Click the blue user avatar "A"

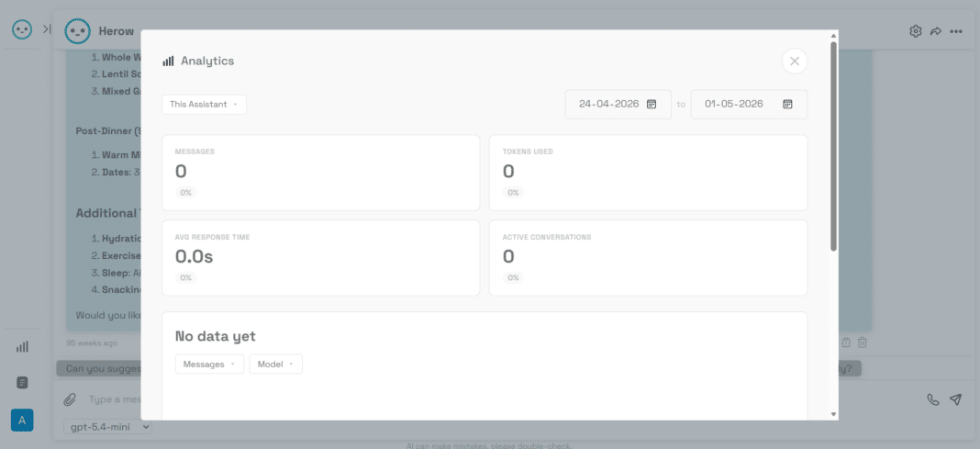coord(23,421)
